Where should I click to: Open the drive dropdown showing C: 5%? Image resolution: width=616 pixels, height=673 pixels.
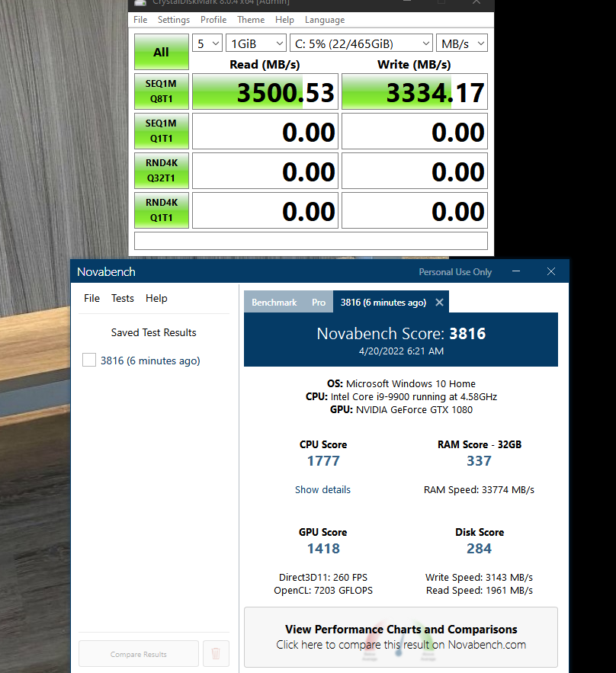click(x=361, y=43)
